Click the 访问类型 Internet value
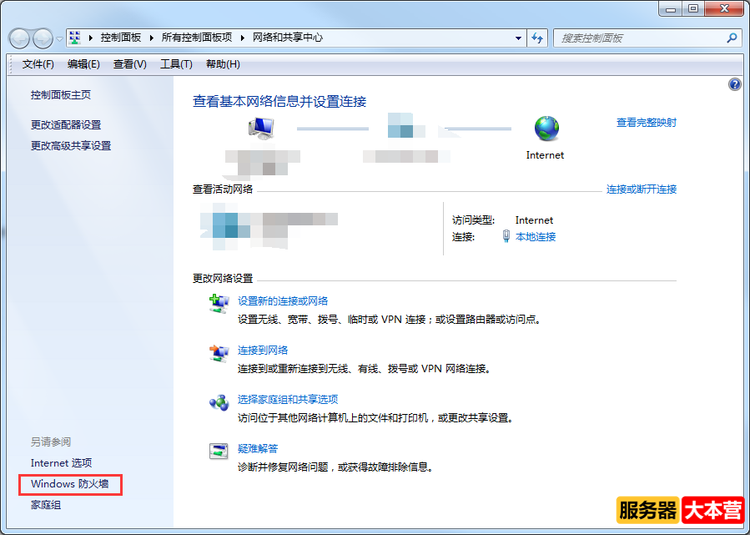 tap(534, 220)
